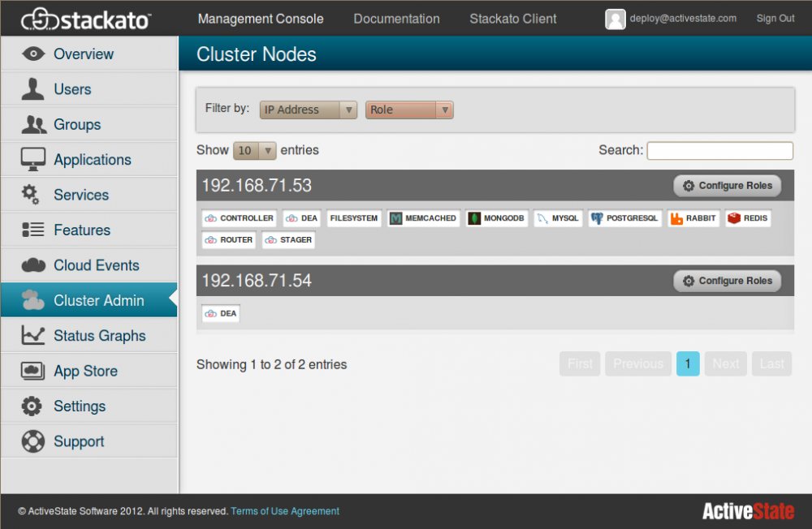Click the ActiveState logo in footer
Image resolution: width=812 pixels, height=529 pixels.
[x=748, y=511]
